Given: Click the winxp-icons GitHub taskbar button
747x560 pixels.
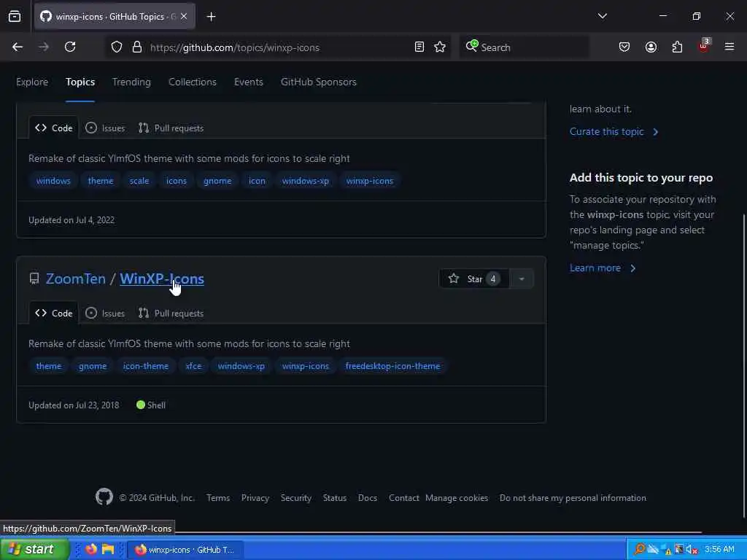Looking at the screenshot, I should click(x=186, y=550).
